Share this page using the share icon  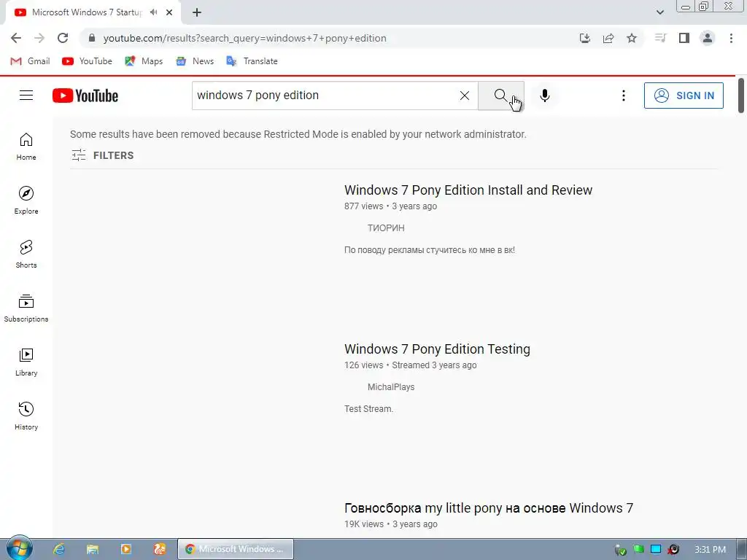click(x=608, y=38)
